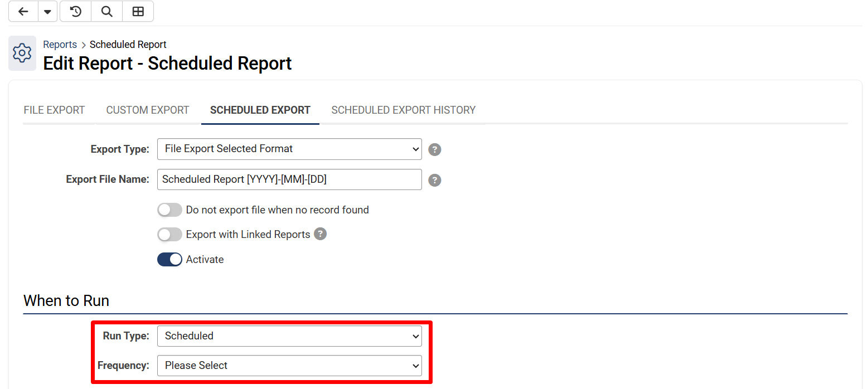Turn off the Activate switch

(169, 260)
